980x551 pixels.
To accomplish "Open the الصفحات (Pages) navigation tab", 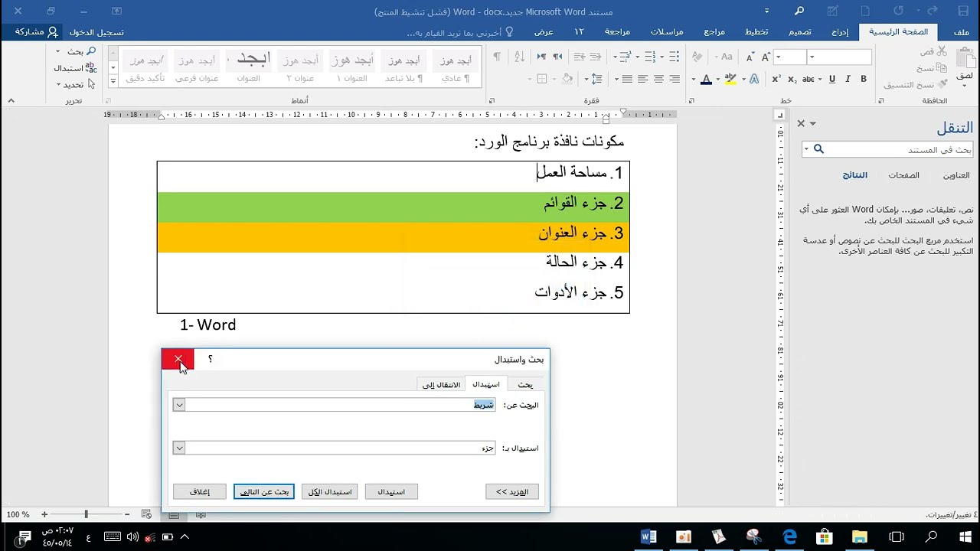I will click(903, 175).
